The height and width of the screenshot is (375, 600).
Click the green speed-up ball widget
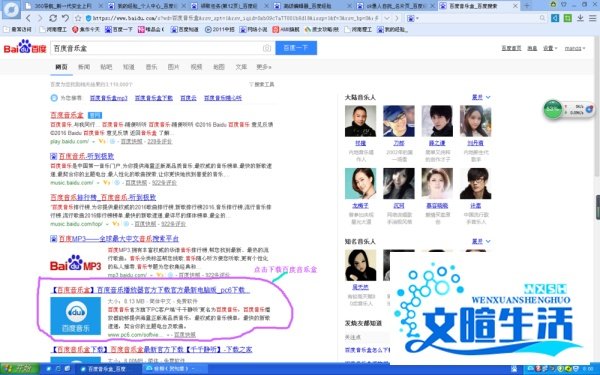553,109
